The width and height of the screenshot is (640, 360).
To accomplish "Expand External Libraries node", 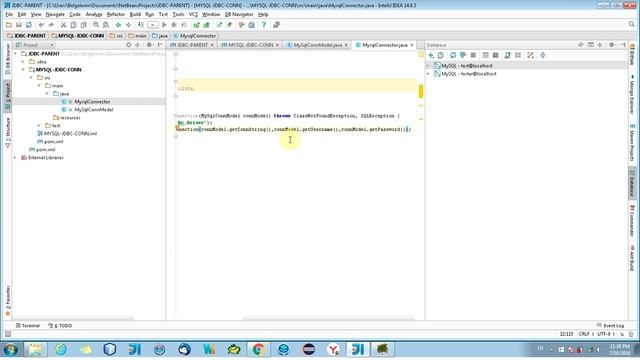I will [x=16, y=158].
